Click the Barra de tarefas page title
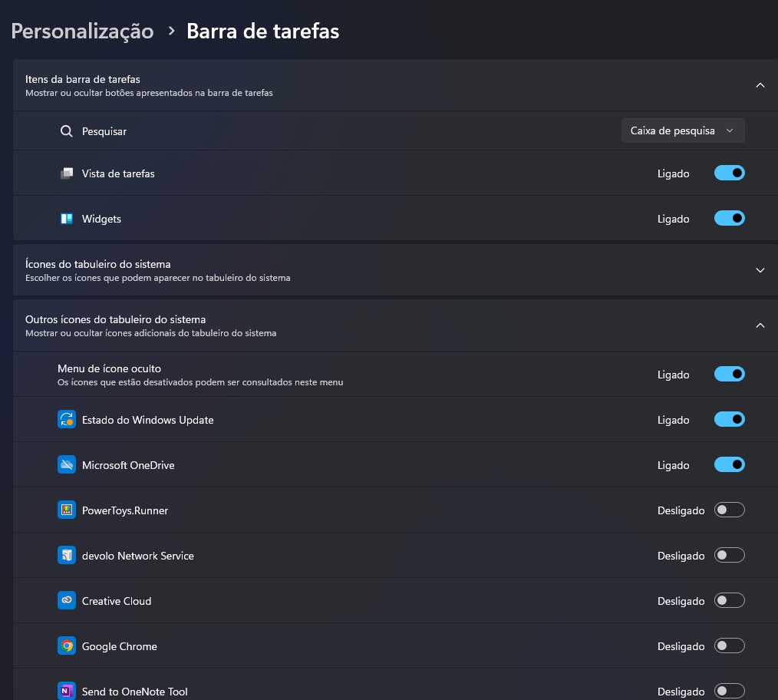 [262, 31]
